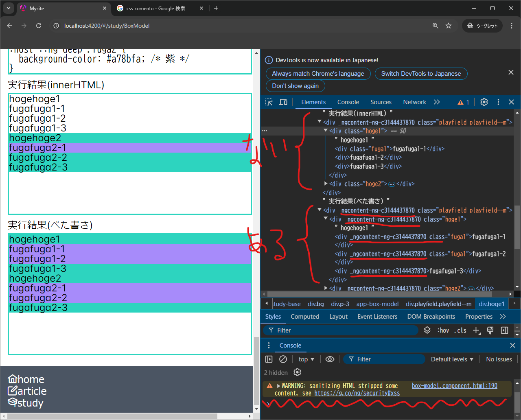The image size is (521, 420).
Task: Expand the div class hoge2 node
Action: click(326, 184)
